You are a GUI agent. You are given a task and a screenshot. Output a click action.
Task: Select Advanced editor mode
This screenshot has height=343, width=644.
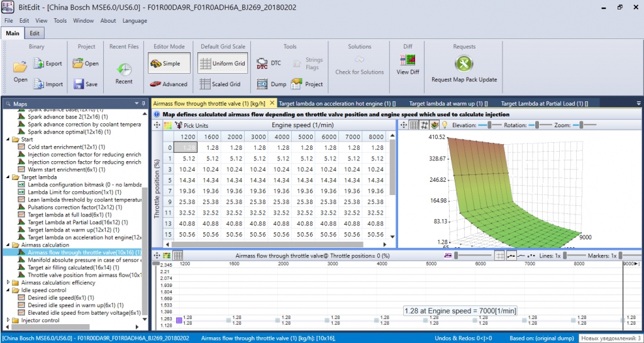pos(169,84)
